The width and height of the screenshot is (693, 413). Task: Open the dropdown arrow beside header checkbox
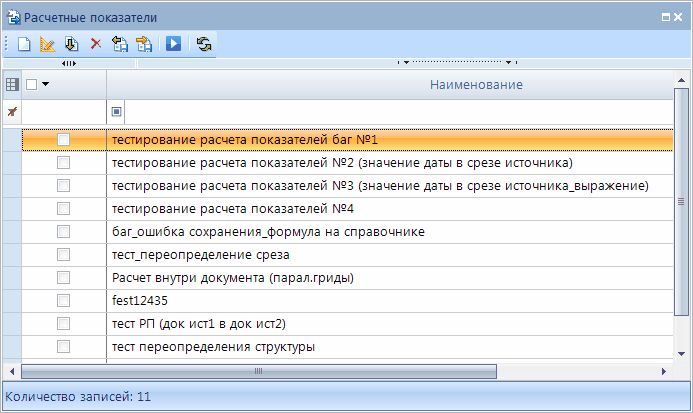[45, 85]
